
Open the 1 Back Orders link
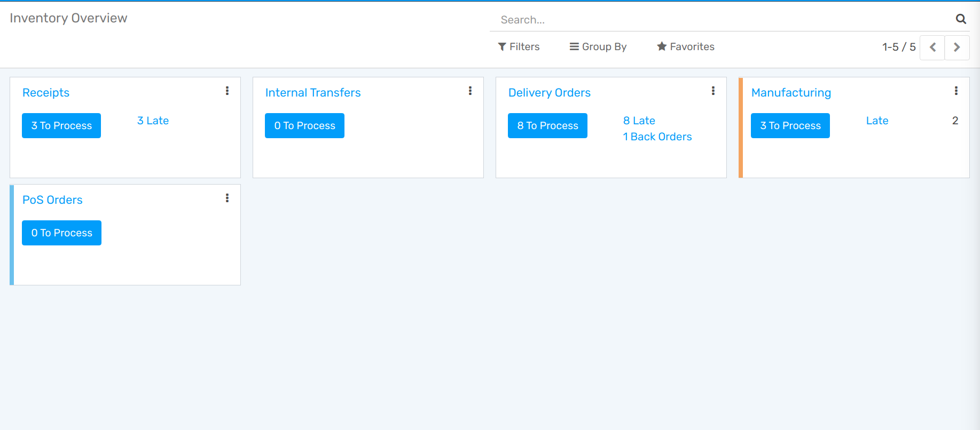click(657, 137)
